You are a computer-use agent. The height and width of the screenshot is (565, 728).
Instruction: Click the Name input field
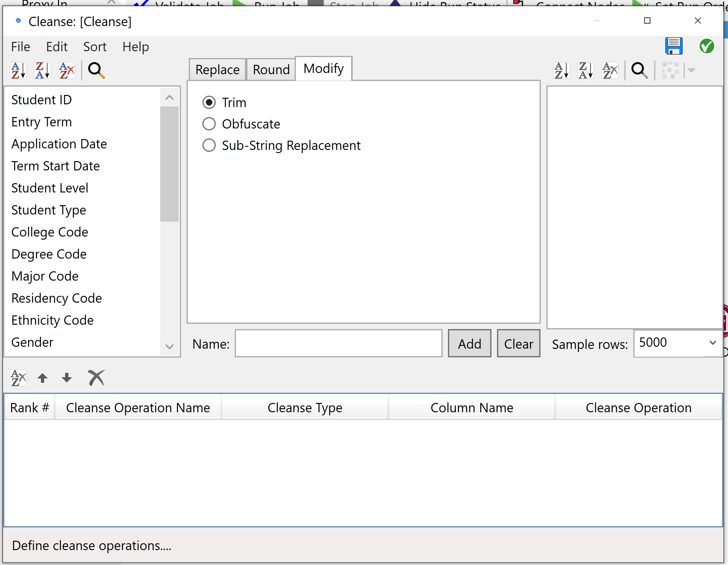click(x=338, y=343)
